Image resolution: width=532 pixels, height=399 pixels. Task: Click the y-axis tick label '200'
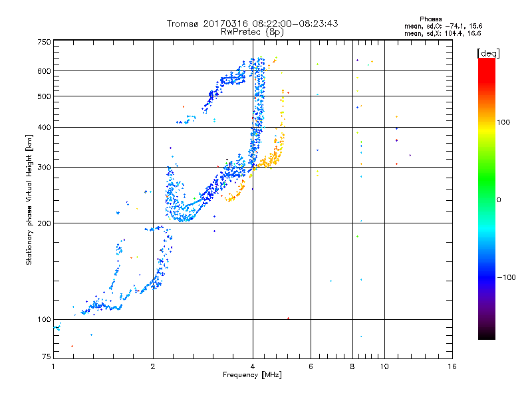(x=44, y=223)
